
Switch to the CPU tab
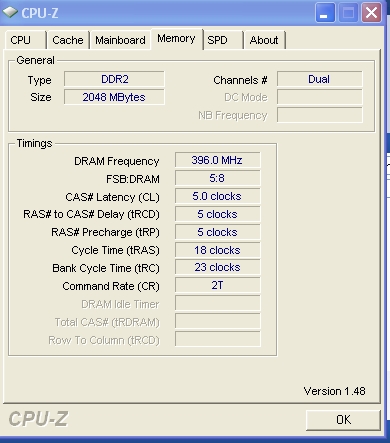point(25,40)
